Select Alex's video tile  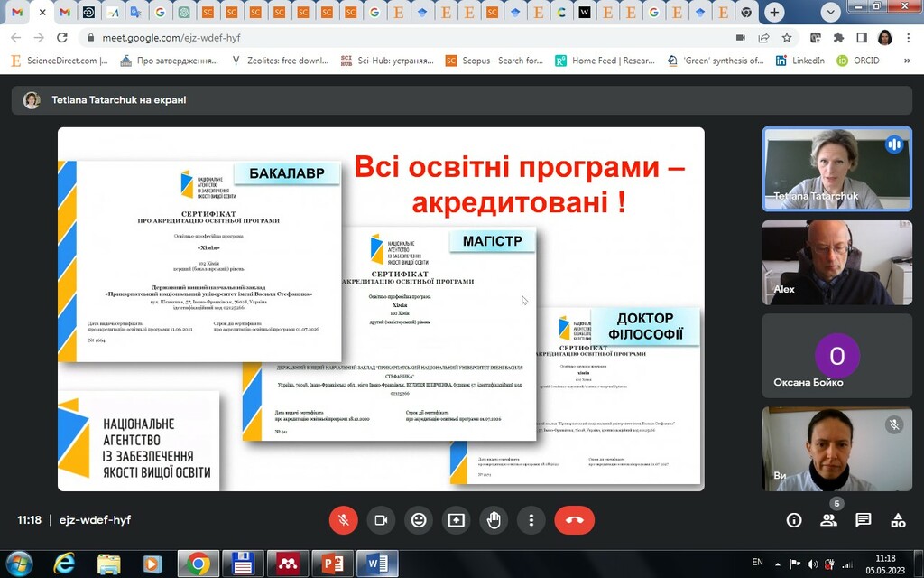836,263
